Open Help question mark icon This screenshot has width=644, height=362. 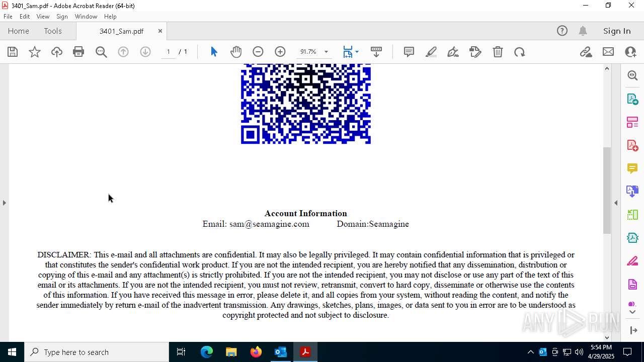(562, 31)
